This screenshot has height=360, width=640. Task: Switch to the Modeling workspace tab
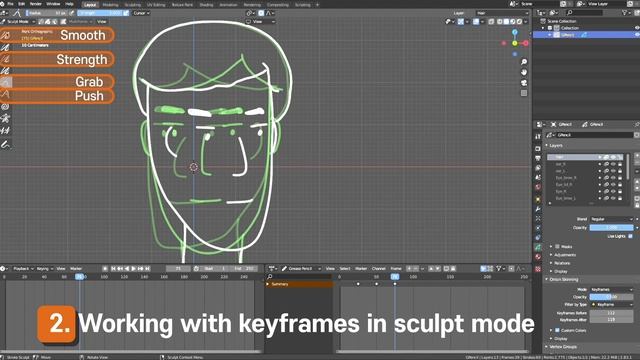click(x=110, y=5)
